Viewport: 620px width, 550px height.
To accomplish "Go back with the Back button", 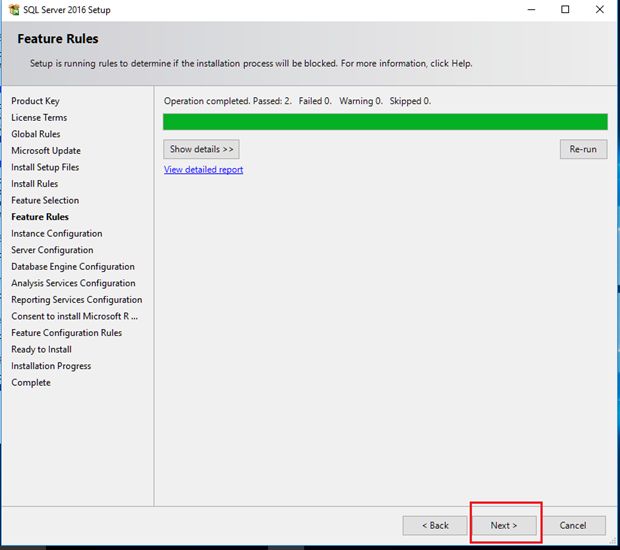I will [435, 525].
